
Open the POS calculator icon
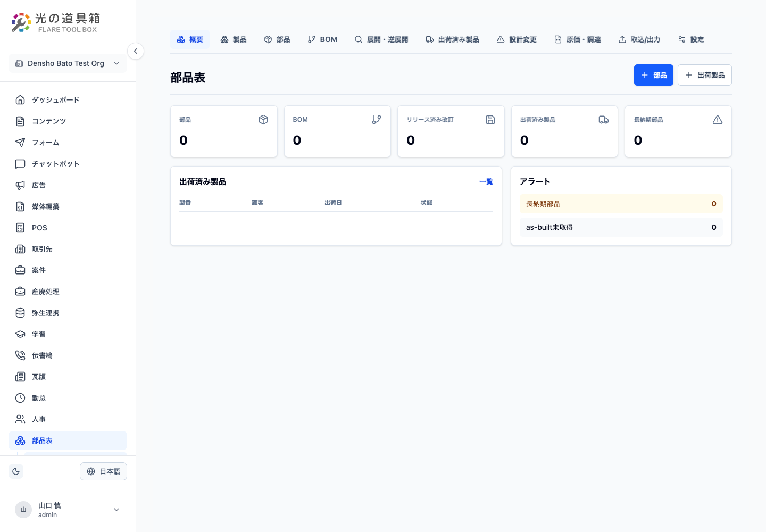tap(20, 228)
